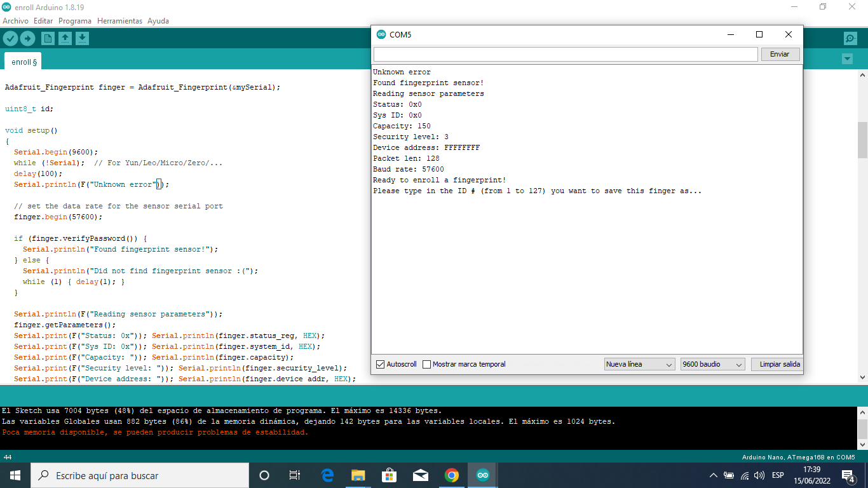Click 'Arduino Nano, ATmega168 en COM5' status

pos(798,457)
